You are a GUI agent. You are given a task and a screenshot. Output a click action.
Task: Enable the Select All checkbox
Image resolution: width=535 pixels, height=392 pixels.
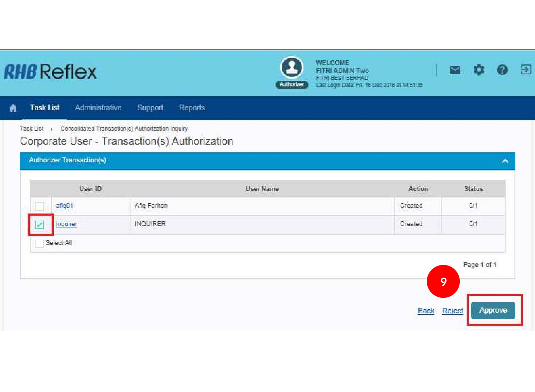click(x=40, y=244)
